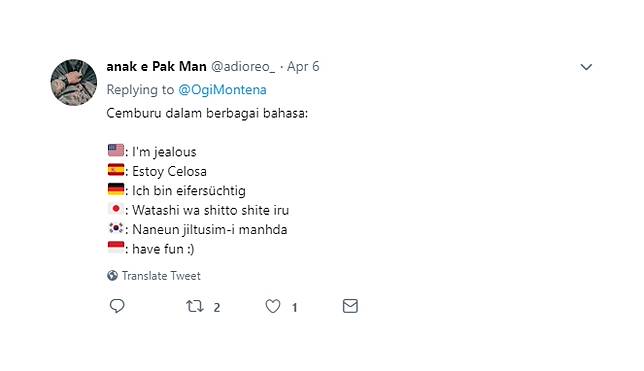Retweet using the arrows icon

tap(195, 306)
